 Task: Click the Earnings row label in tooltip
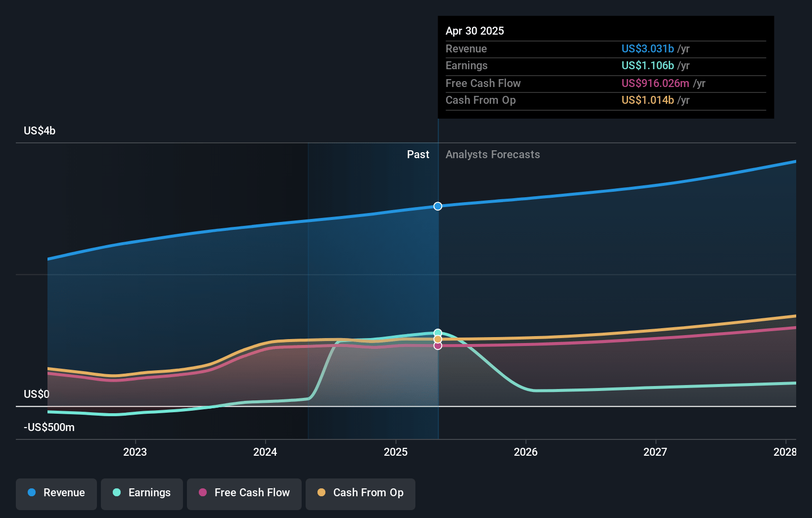click(x=466, y=65)
